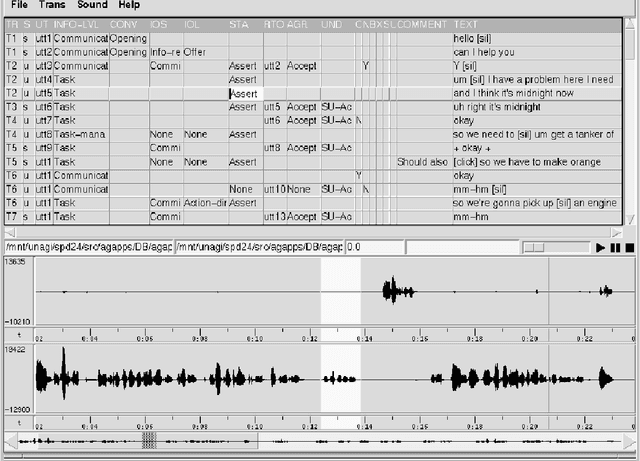Click the highlighted 'Assert' cell in the utt5 row

(x=246, y=94)
